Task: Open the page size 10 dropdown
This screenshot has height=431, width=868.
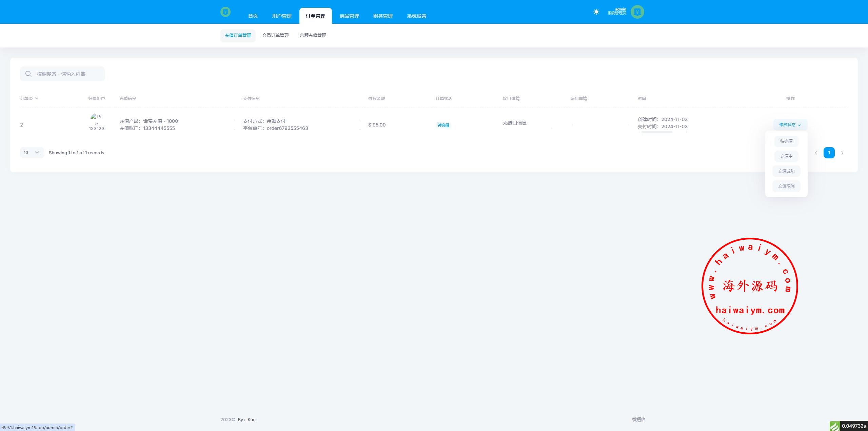Action: tap(32, 153)
